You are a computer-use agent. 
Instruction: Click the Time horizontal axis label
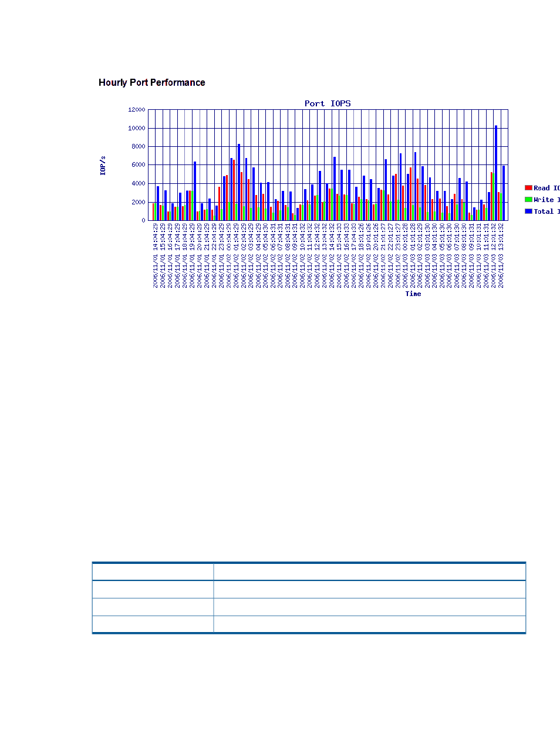[413, 294]
